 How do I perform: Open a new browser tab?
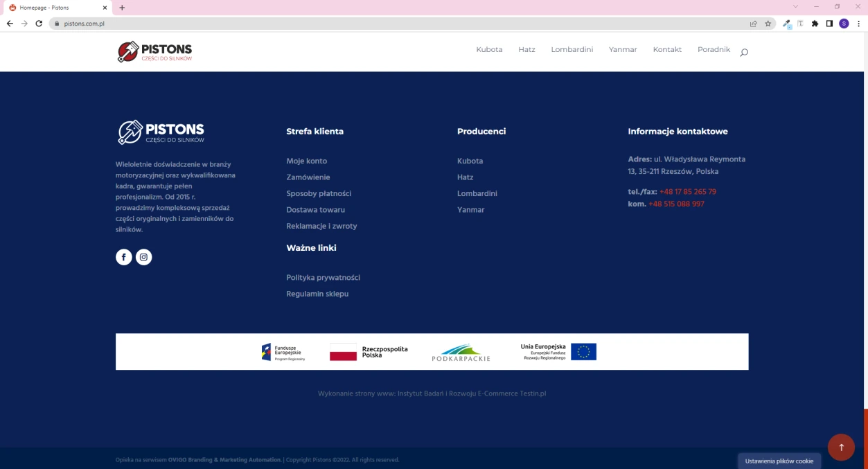tap(122, 8)
